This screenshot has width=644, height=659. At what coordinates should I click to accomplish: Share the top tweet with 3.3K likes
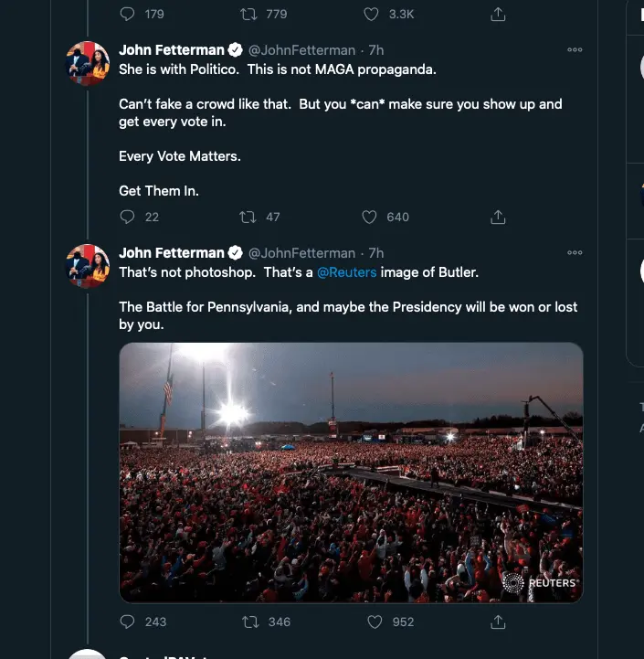coord(498,14)
